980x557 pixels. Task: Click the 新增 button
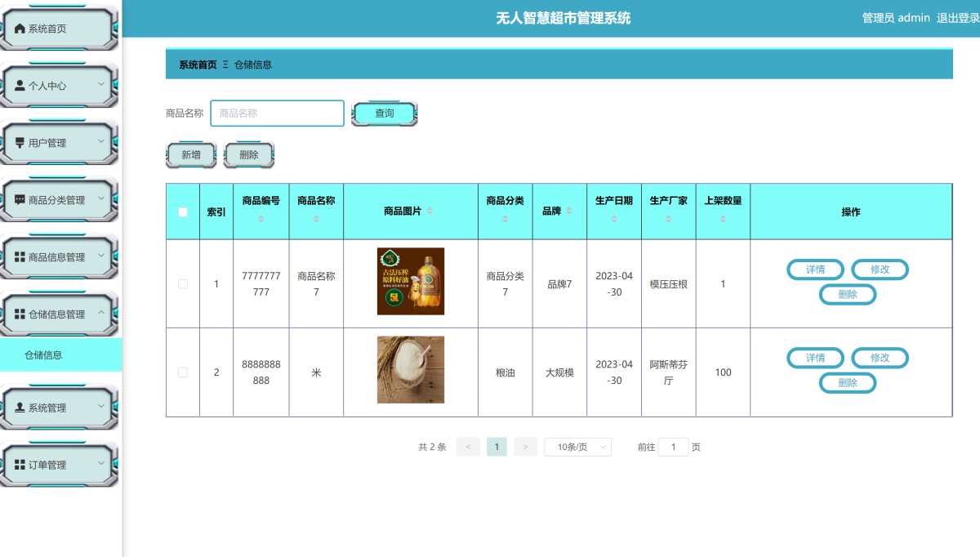click(191, 154)
